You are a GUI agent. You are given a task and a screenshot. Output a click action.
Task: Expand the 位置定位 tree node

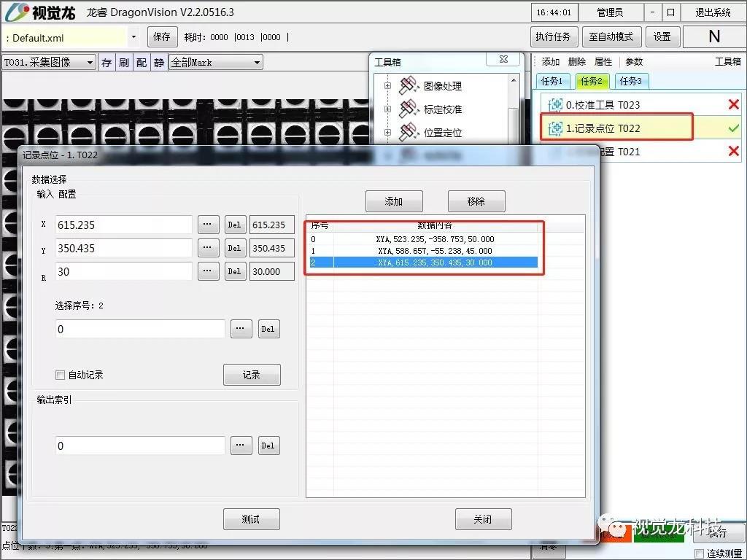[387, 133]
